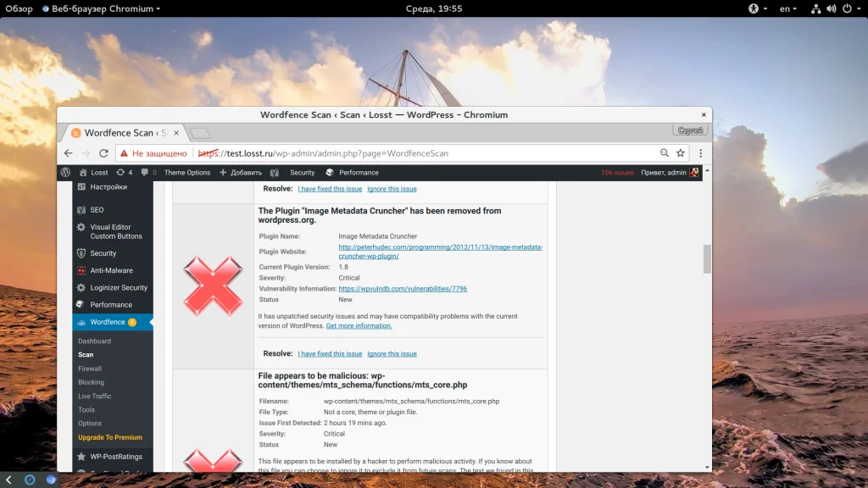Open the Wordfence Blocking submenu

click(x=92, y=382)
